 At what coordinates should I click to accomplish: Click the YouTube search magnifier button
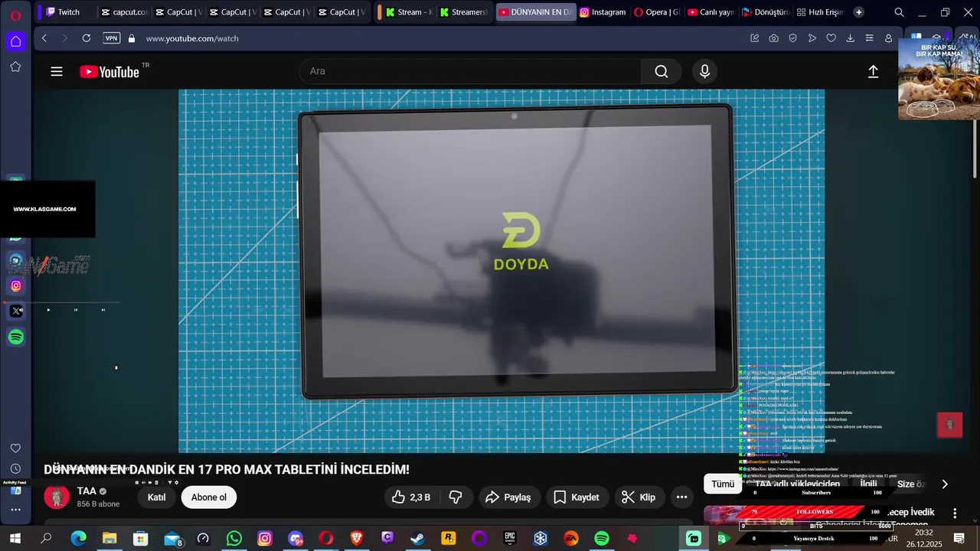661,71
